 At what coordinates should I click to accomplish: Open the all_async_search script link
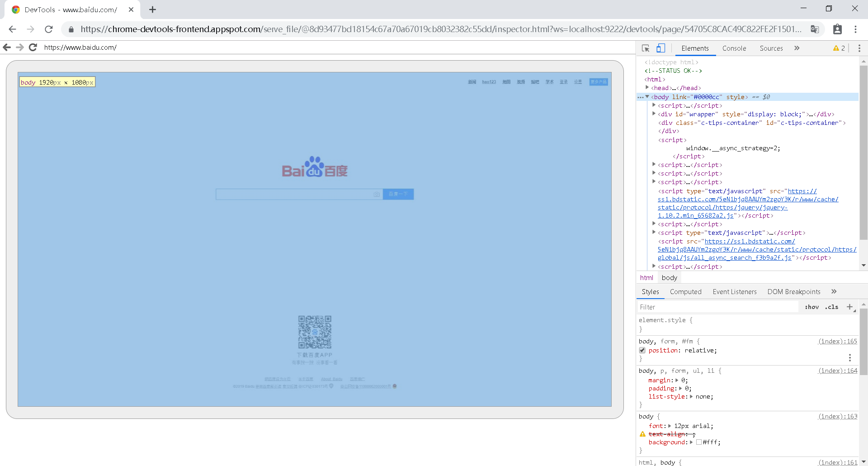(x=757, y=249)
